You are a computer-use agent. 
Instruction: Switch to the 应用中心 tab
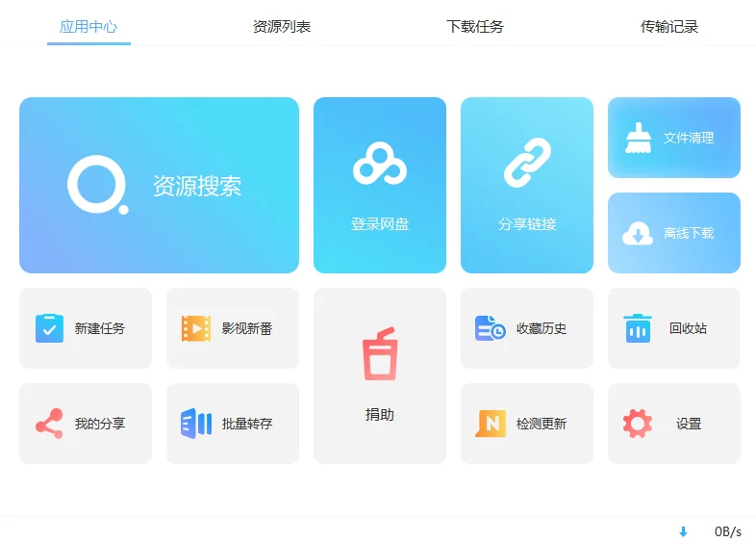(88, 27)
